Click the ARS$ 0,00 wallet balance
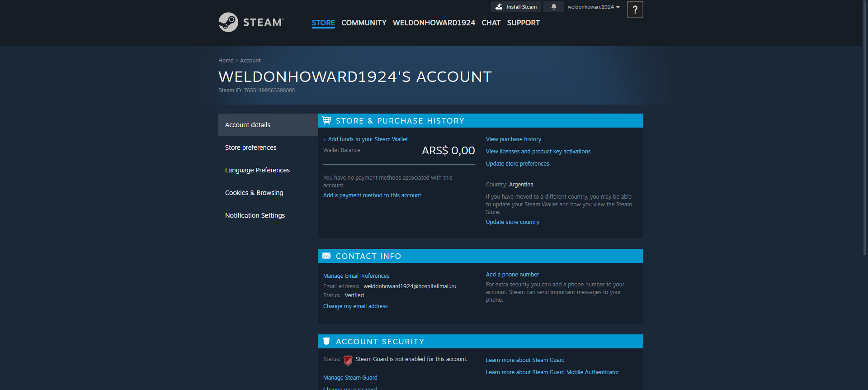This screenshot has width=868, height=390. pyautogui.click(x=448, y=151)
